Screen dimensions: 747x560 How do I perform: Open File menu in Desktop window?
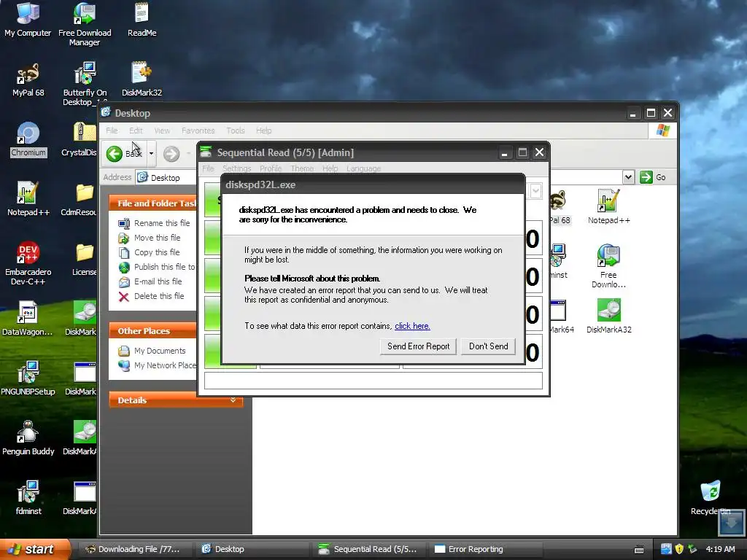click(112, 131)
